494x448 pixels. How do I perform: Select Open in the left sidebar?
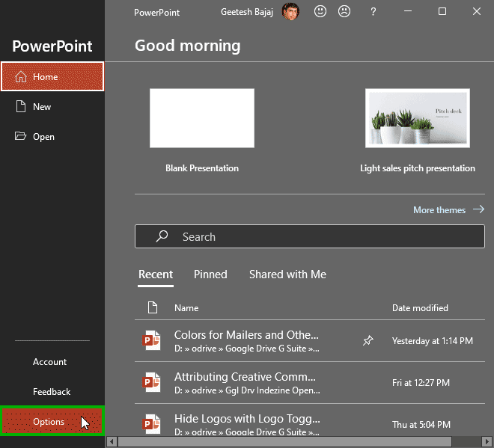(43, 137)
